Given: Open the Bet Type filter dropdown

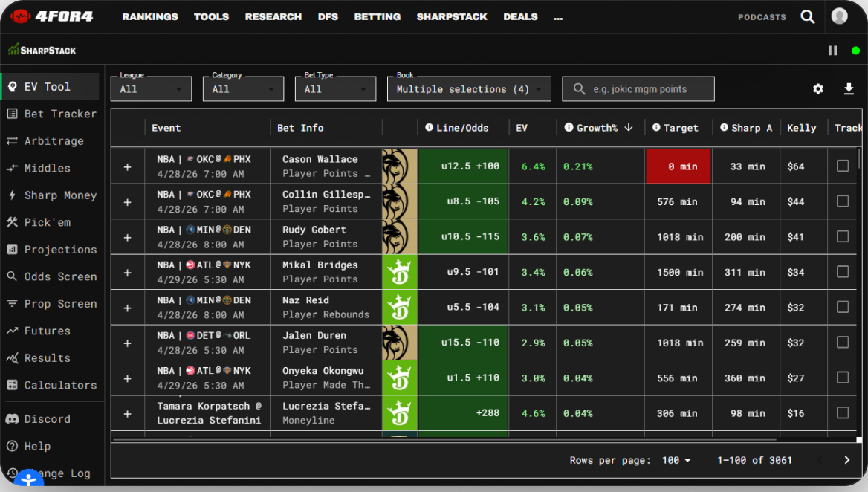Looking at the screenshot, I should click(335, 89).
